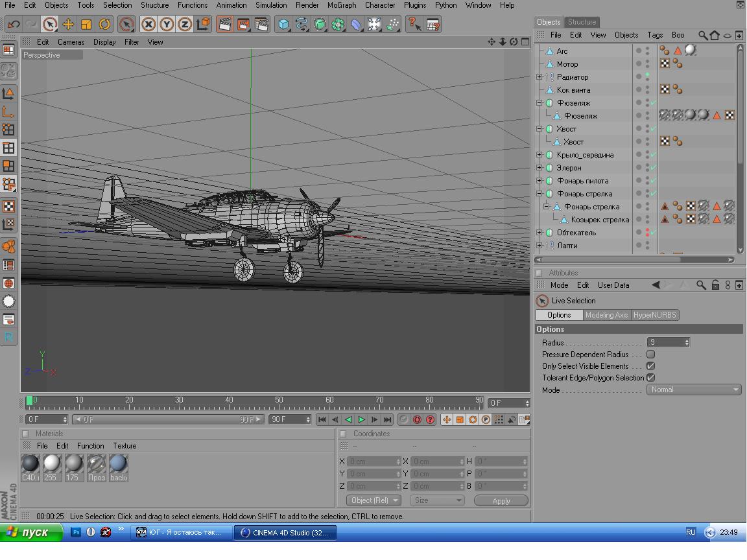Click the Render in Picture Viewer clapboard icon
The height and width of the screenshot is (560, 747).
(x=243, y=25)
